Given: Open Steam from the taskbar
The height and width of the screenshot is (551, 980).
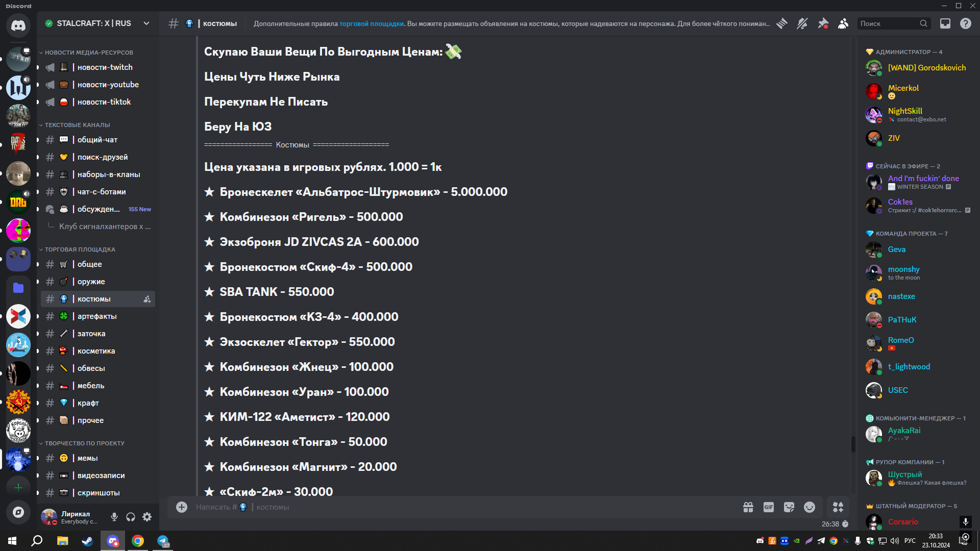Looking at the screenshot, I should click(87, 541).
